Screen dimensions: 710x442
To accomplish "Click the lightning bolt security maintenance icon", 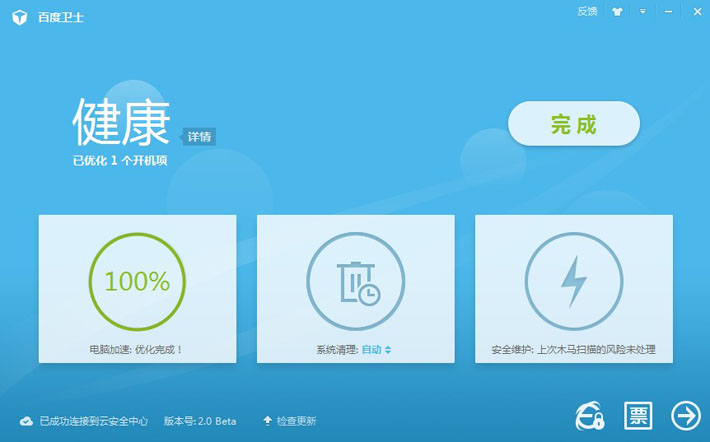I will click(x=574, y=282).
